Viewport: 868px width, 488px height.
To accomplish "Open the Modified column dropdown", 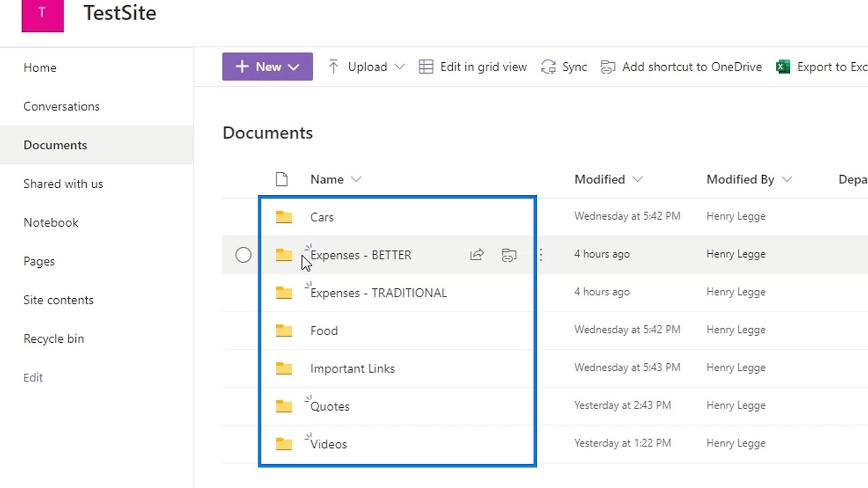I will click(x=638, y=179).
